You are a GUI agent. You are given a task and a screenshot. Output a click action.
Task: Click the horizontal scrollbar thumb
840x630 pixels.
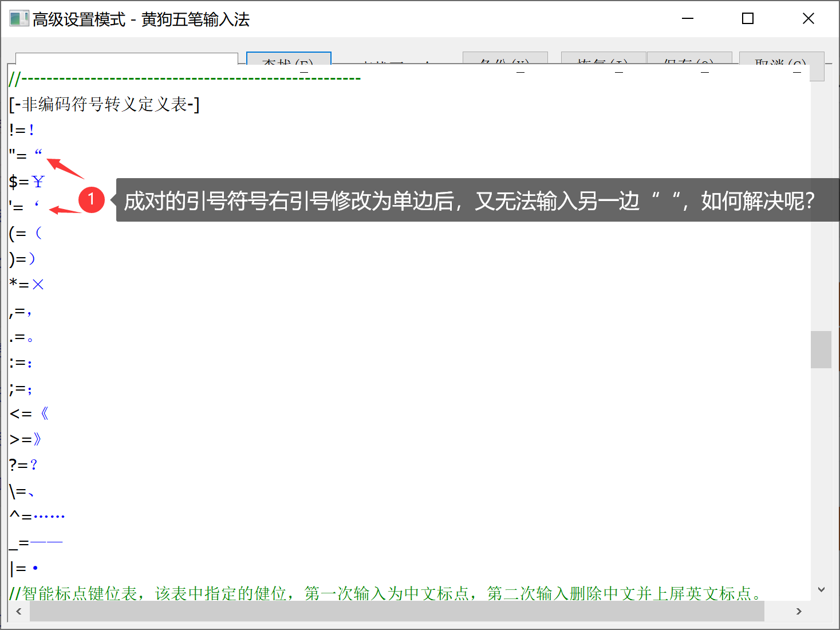coord(397,611)
